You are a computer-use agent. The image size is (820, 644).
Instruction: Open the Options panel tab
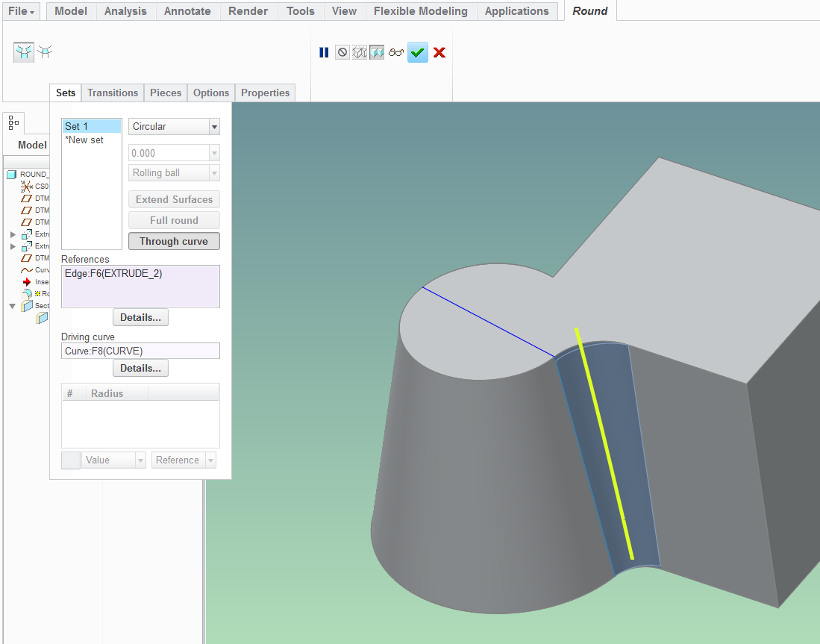[x=210, y=93]
